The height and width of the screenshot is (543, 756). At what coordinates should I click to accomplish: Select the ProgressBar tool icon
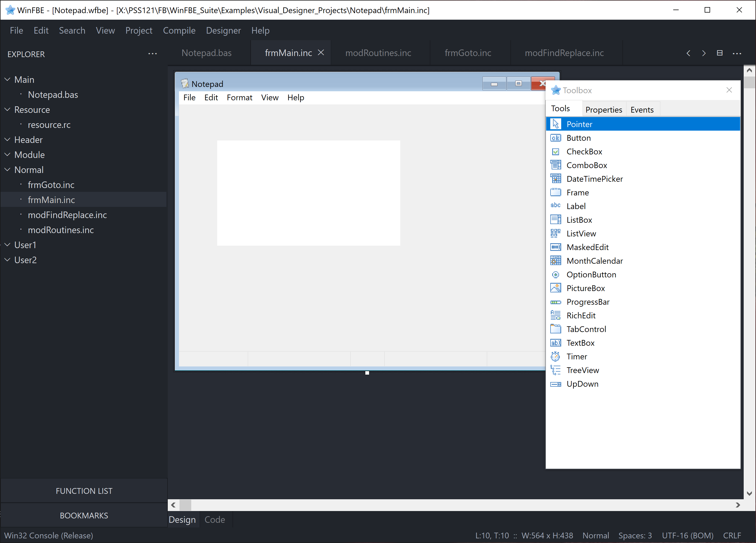[x=555, y=302]
